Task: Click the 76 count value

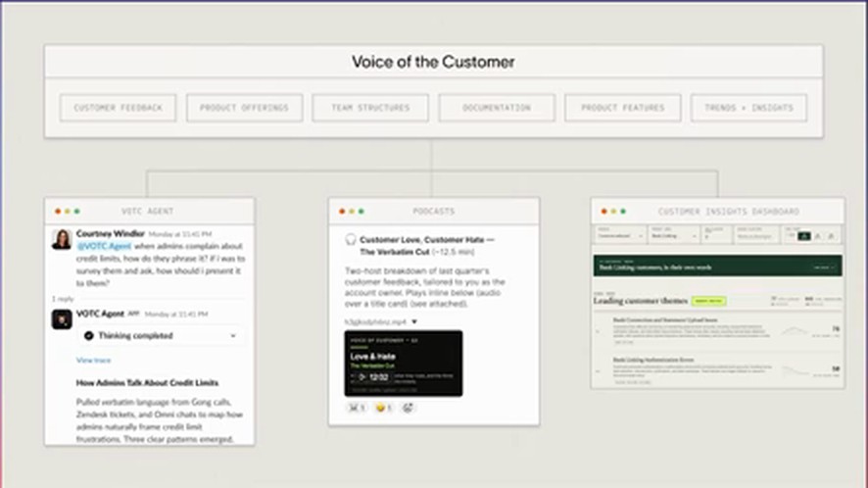Action: pyautogui.click(x=836, y=328)
